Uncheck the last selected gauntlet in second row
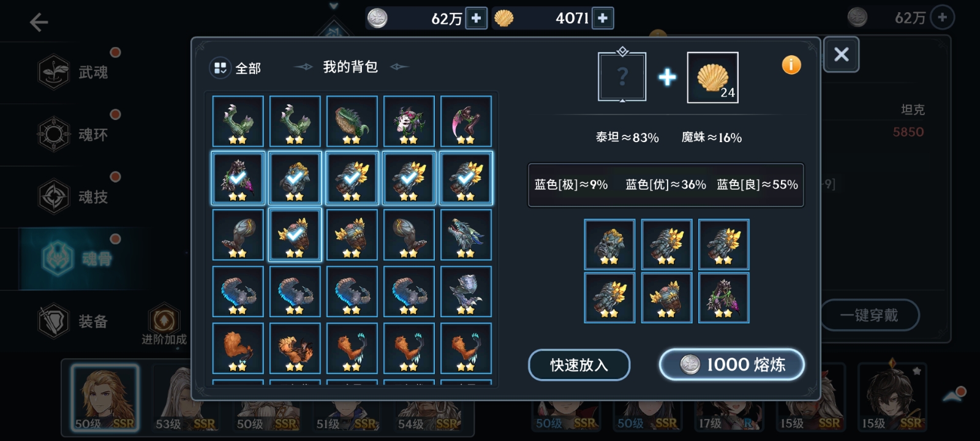Screen dimensions: 980x441 point(466,178)
